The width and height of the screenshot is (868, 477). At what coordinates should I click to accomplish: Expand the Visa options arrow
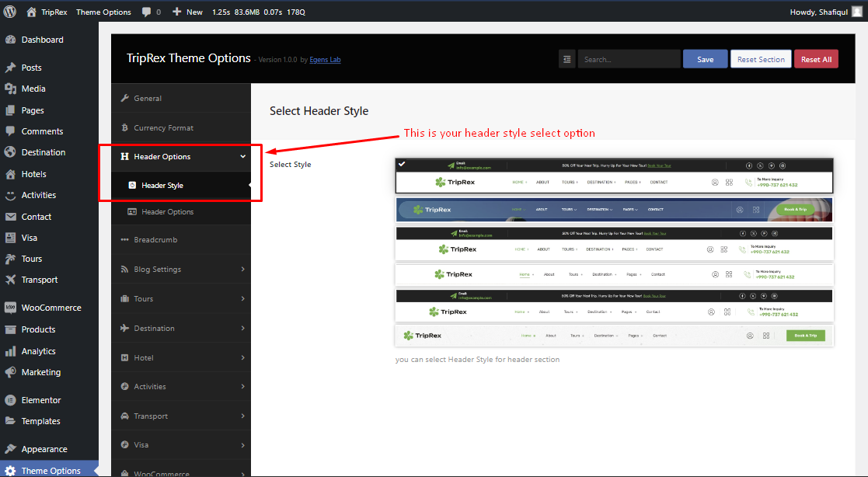pyautogui.click(x=242, y=445)
